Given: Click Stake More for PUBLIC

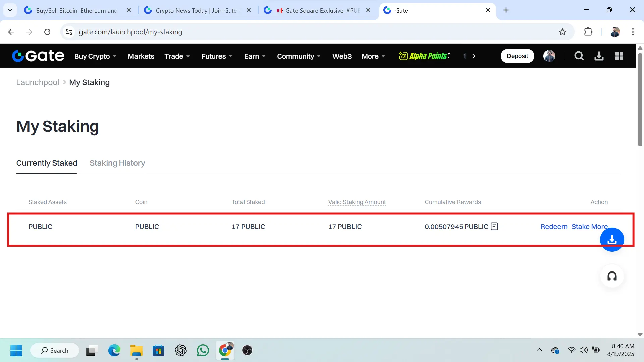Looking at the screenshot, I should [589, 227].
